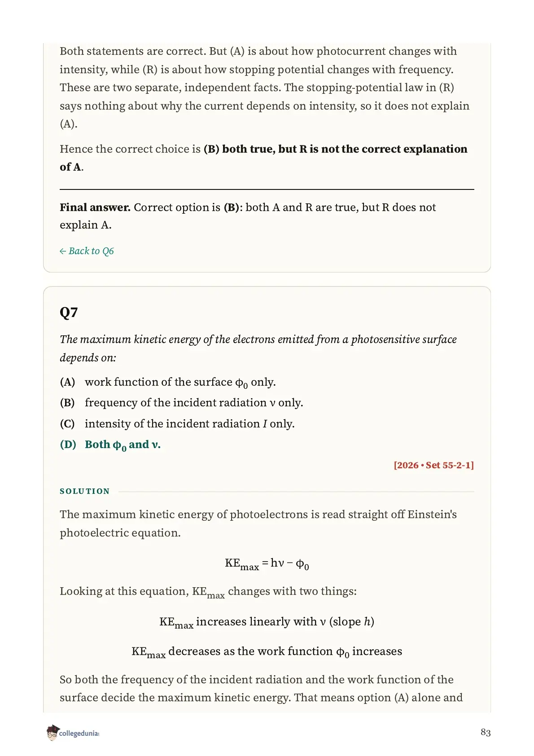Select option (B) frequency of incident radiation
This screenshot has height=756, width=534.
(x=181, y=403)
